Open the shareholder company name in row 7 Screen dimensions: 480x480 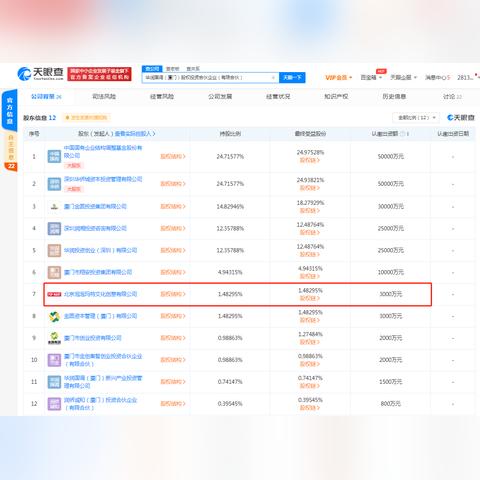[x=100, y=294]
